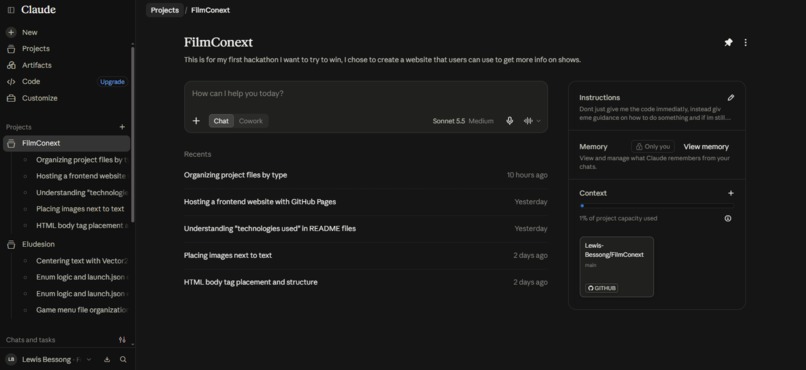806x370 pixels.
Task: Open recent chat HTML body tag placement and structure
Action: tap(365, 282)
